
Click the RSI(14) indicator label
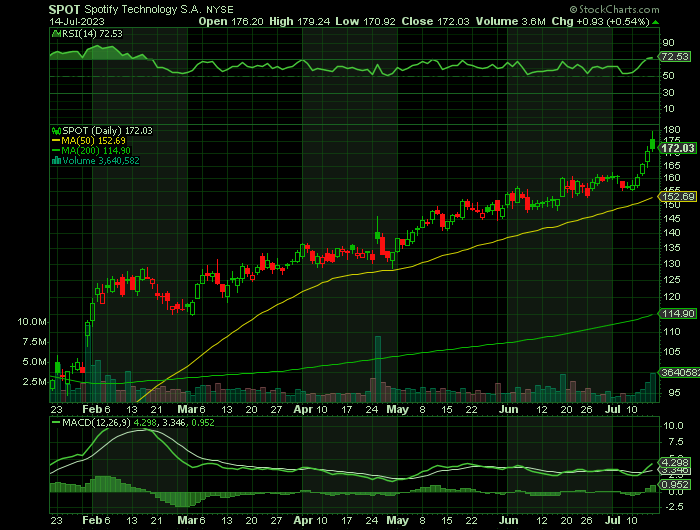tap(79, 33)
